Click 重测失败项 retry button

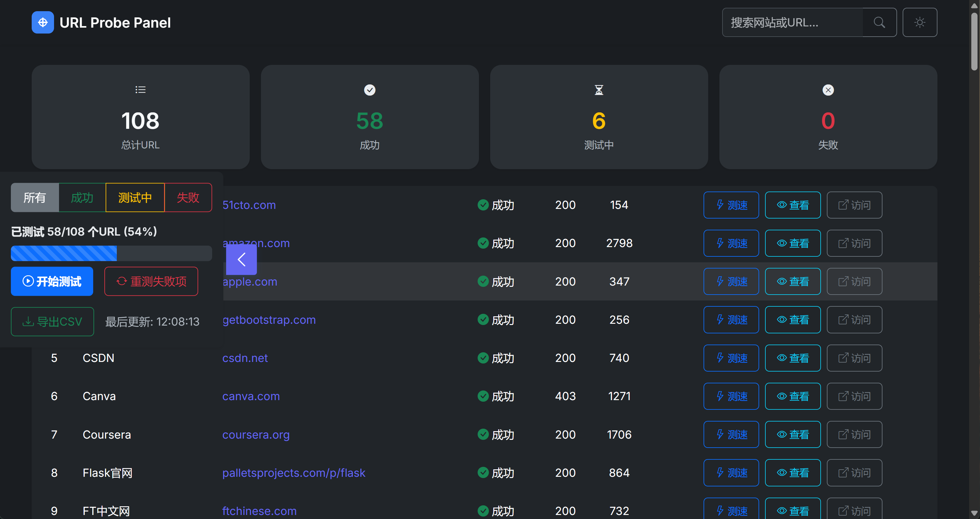pos(151,281)
